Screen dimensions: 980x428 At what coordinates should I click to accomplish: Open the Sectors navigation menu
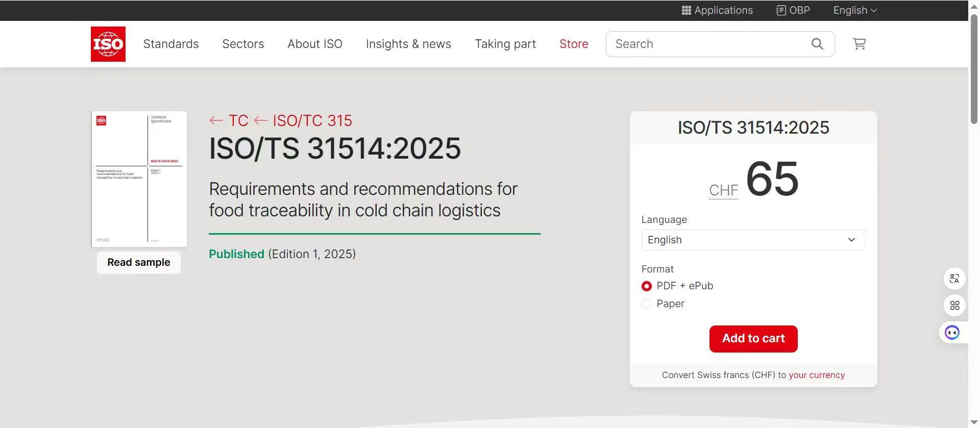(243, 44)
